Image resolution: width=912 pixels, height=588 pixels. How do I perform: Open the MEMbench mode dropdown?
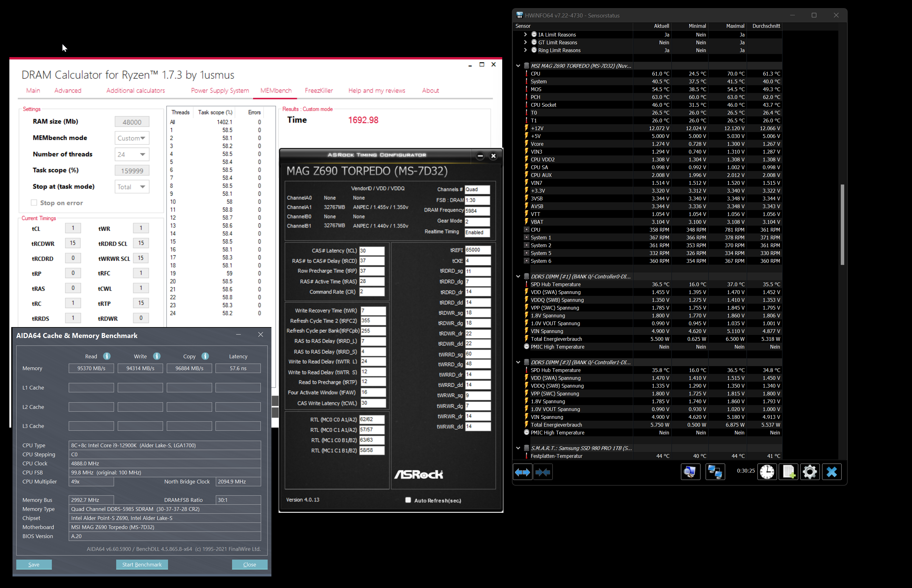coord(132,138)
